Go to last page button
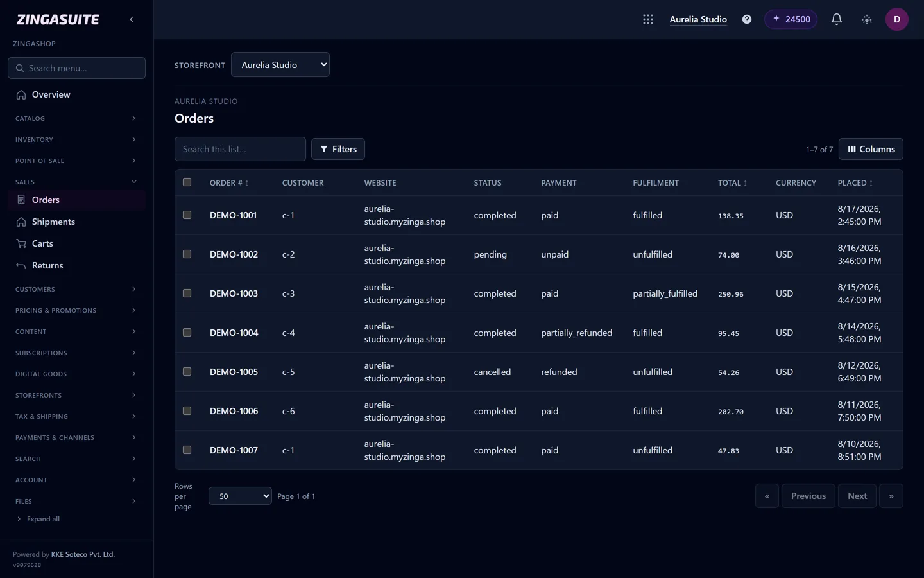The height and width of the screenshot is (578, 924). (891, 496)
